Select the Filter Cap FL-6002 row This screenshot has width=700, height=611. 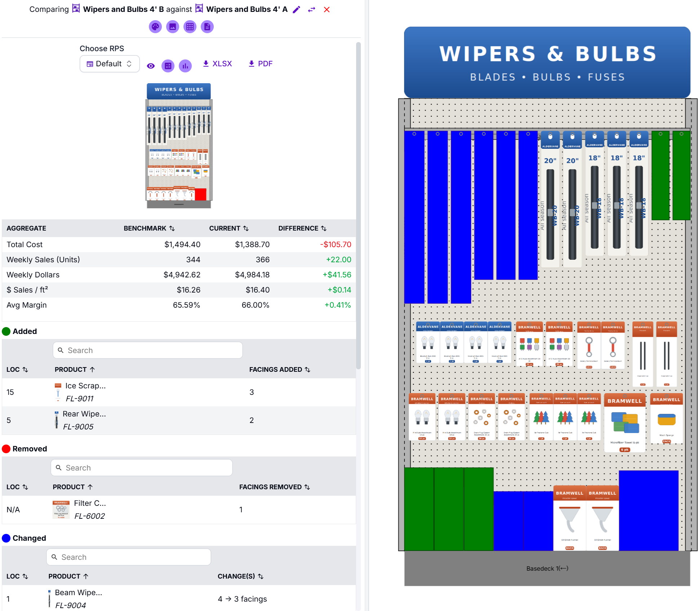tap(179, 510)
